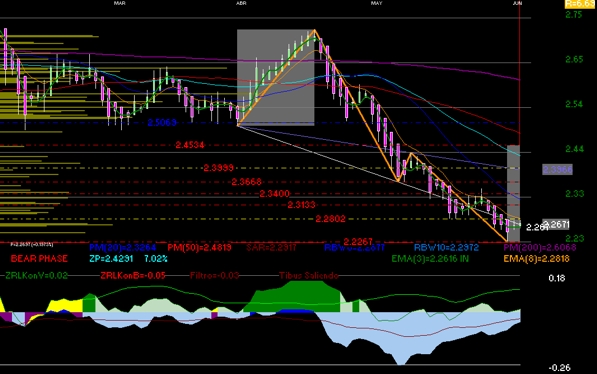This screenshot has height=374, width=597.
Task: Select the red 2.2267 level label
Action: tap(358, 242)
